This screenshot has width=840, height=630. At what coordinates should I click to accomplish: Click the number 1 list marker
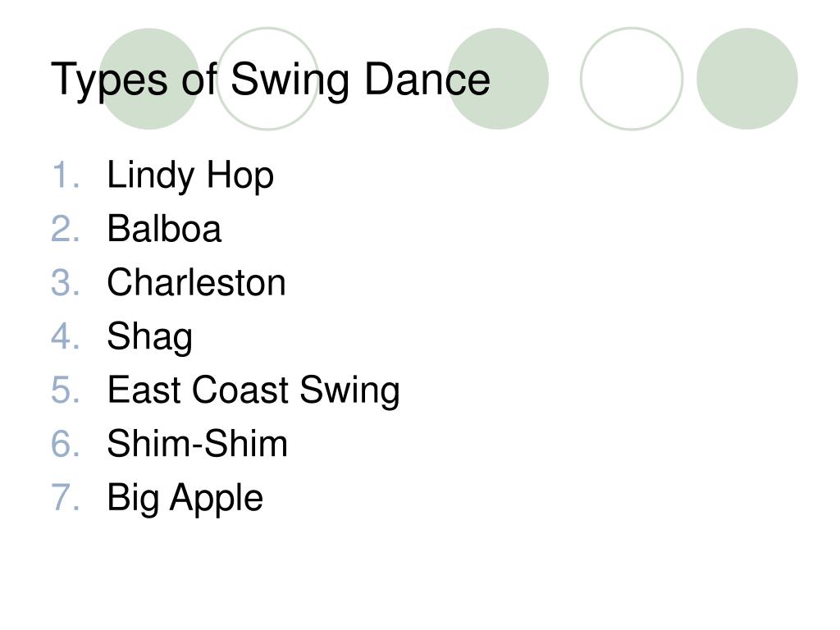click(x=66, y=176)
